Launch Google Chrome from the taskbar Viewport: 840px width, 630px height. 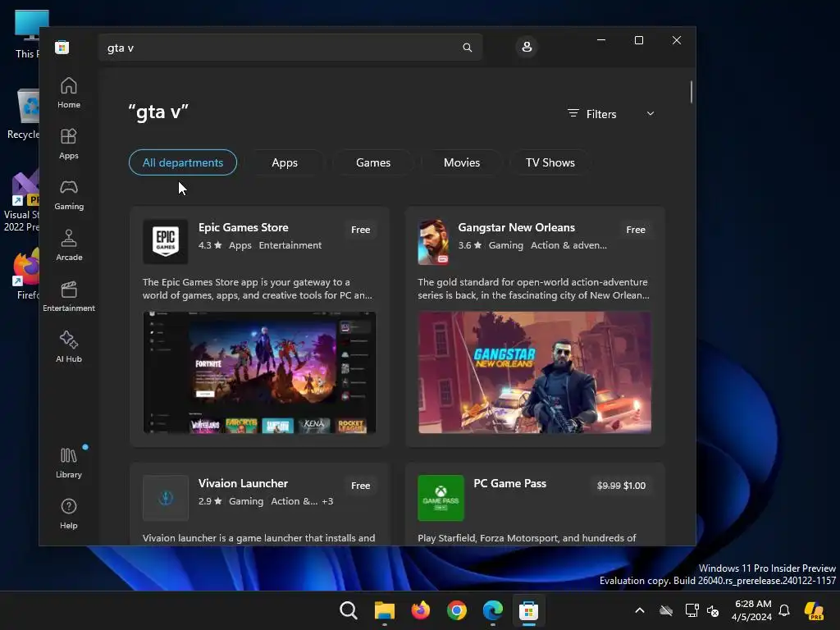[457, 610]
